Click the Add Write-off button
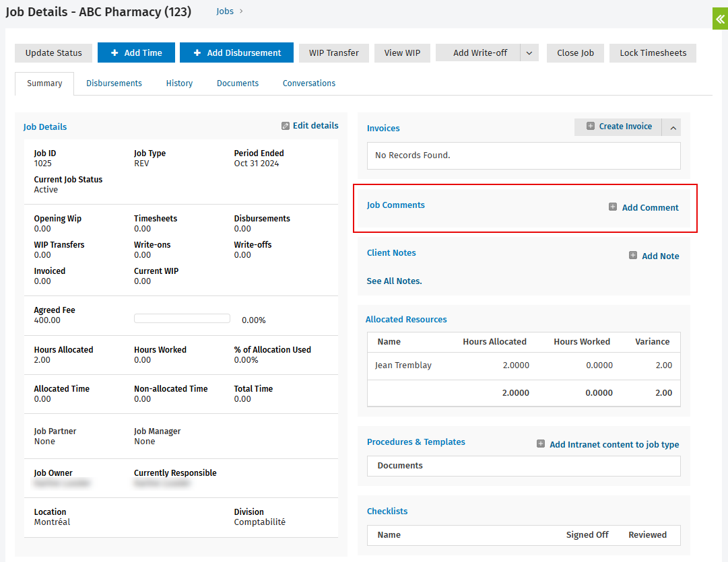The image size is (728, 562). (478, 53)
